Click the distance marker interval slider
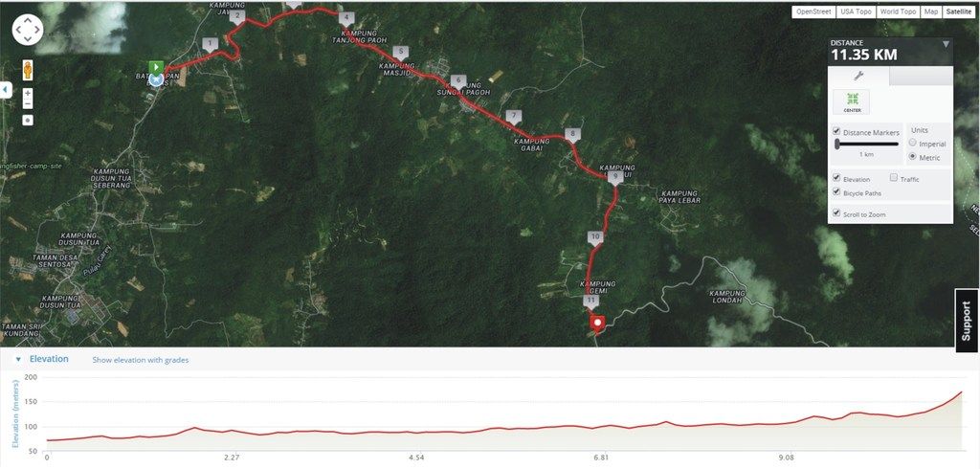 (x=866, y=144)
